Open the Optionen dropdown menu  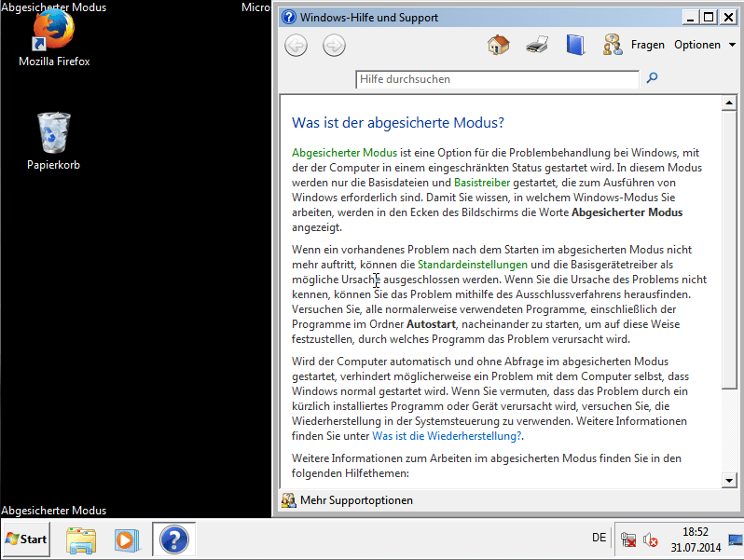point(705,45)
